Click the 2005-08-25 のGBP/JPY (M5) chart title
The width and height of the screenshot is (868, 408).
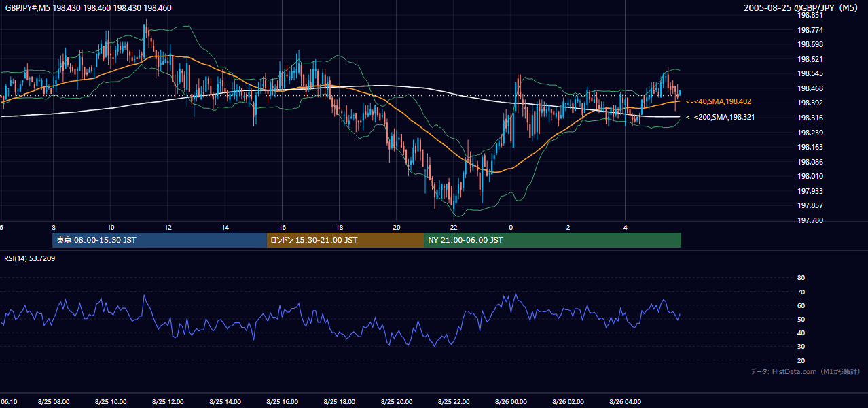[x=801, y=8]
